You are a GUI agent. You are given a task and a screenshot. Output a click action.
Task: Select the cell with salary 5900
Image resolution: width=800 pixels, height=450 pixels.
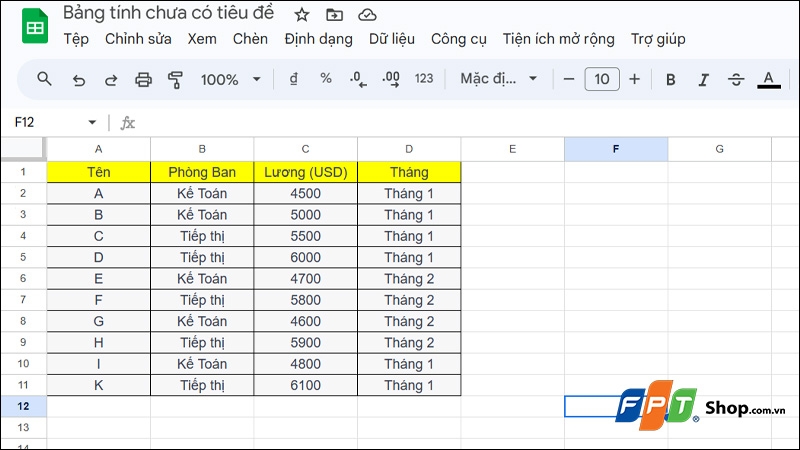(x=306, y=342)
